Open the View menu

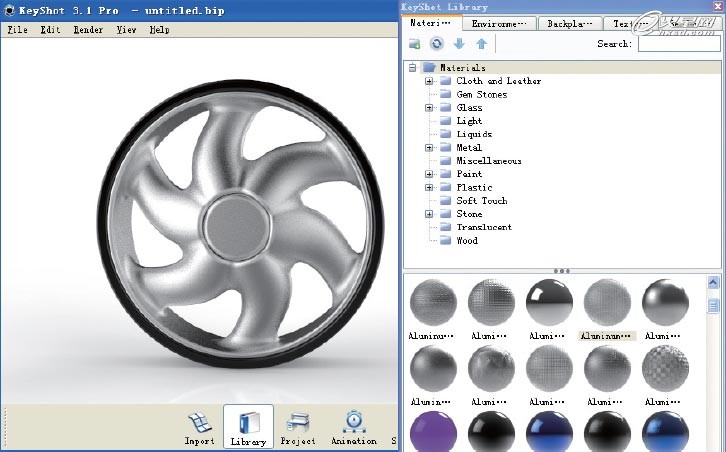126,30
